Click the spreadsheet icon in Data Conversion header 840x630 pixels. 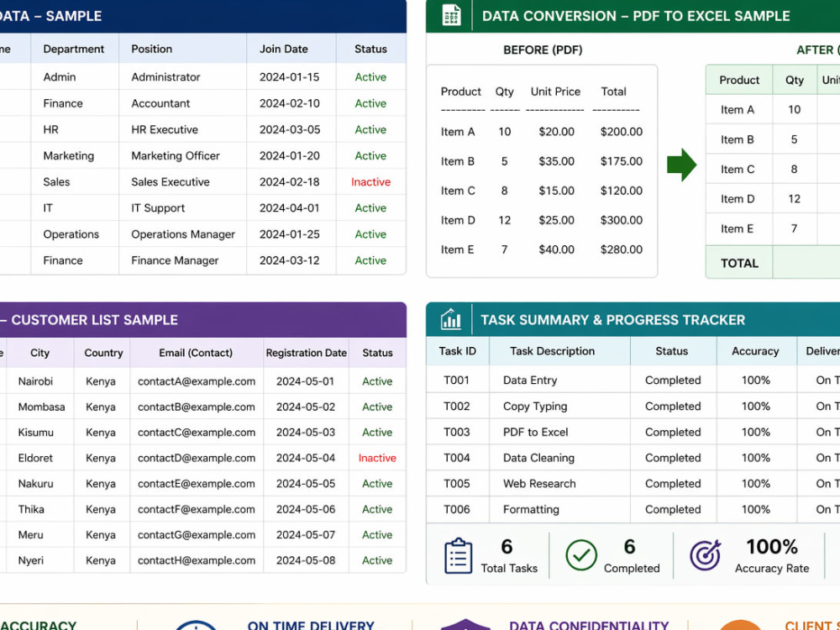click(451, 15)
